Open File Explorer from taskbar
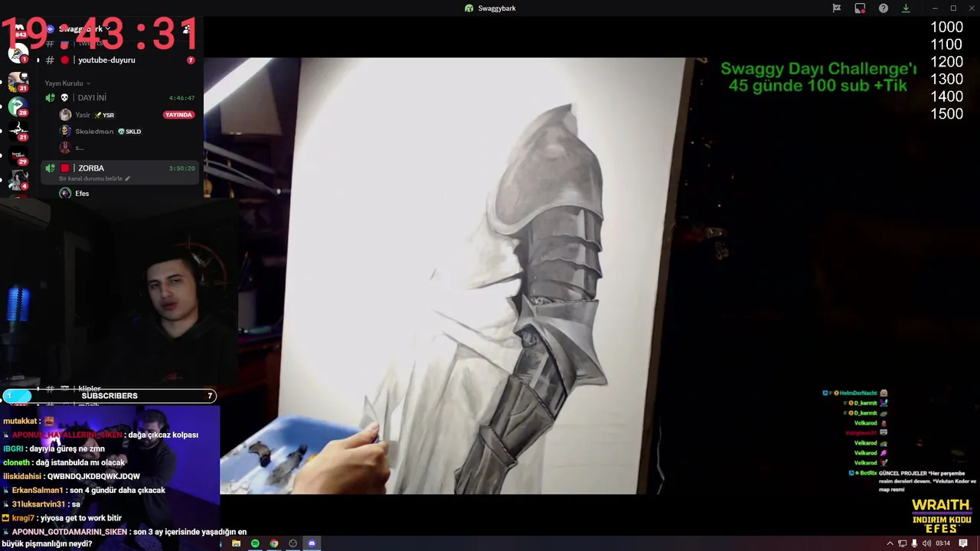 point(237,543)
